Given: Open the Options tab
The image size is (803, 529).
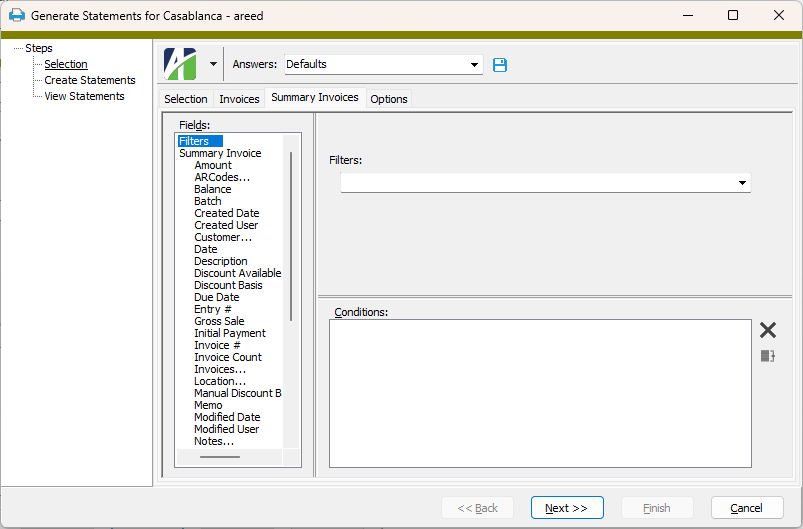Looking at the screenshot, I should [x=389, y=99].
